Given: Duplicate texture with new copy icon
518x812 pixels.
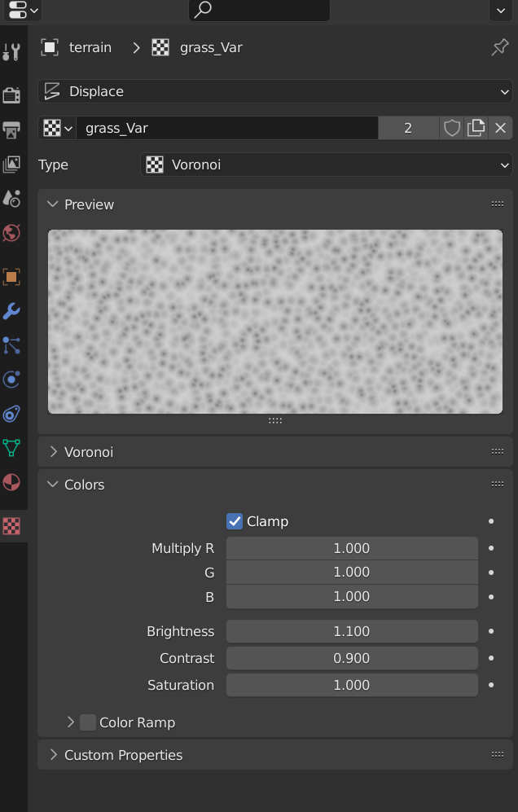Looking at the screenshot, I should pyautogui.click(x=476, y=128).
